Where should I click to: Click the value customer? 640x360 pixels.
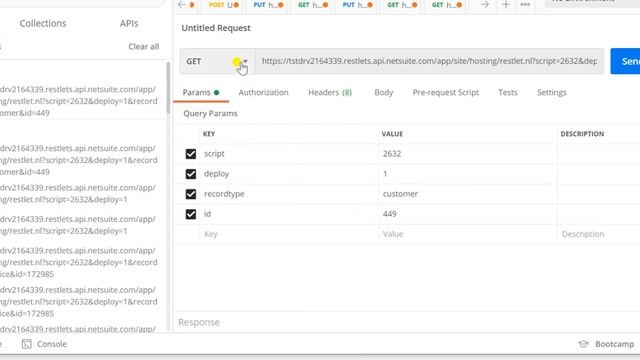(x=400, y=194)
